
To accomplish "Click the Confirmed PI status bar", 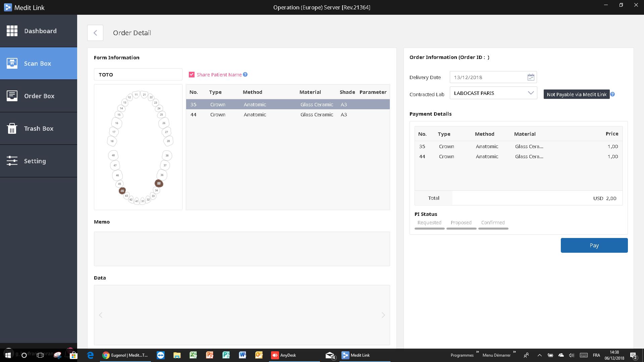I will pos(493,228).
